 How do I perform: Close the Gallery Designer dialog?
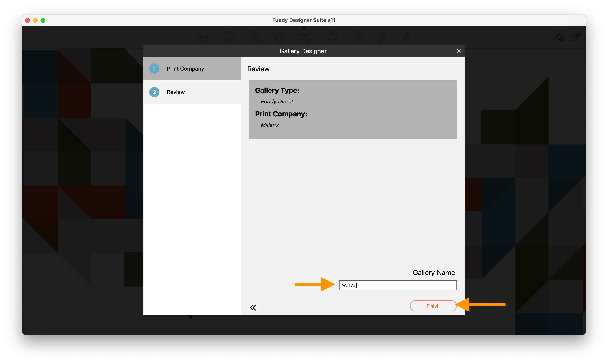click(459, 51)
